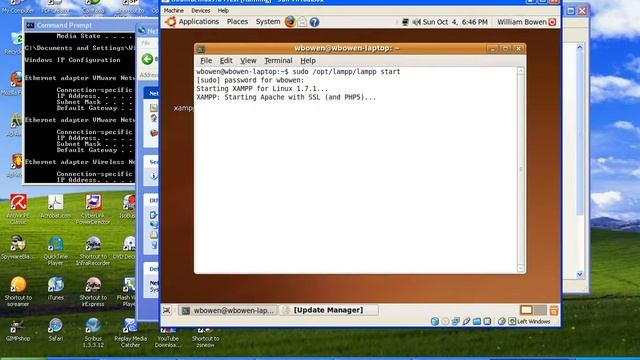
Task: Open the VirtualBox Help menu
Action: tap(223, 11)
